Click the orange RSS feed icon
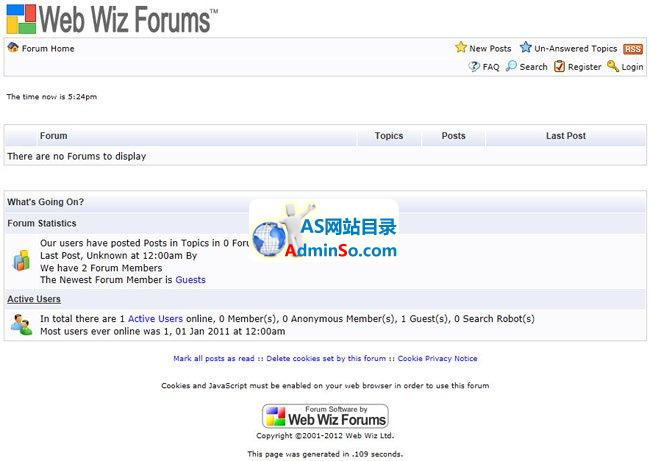This screenshot has height=461, width=650. click(633, 49)
